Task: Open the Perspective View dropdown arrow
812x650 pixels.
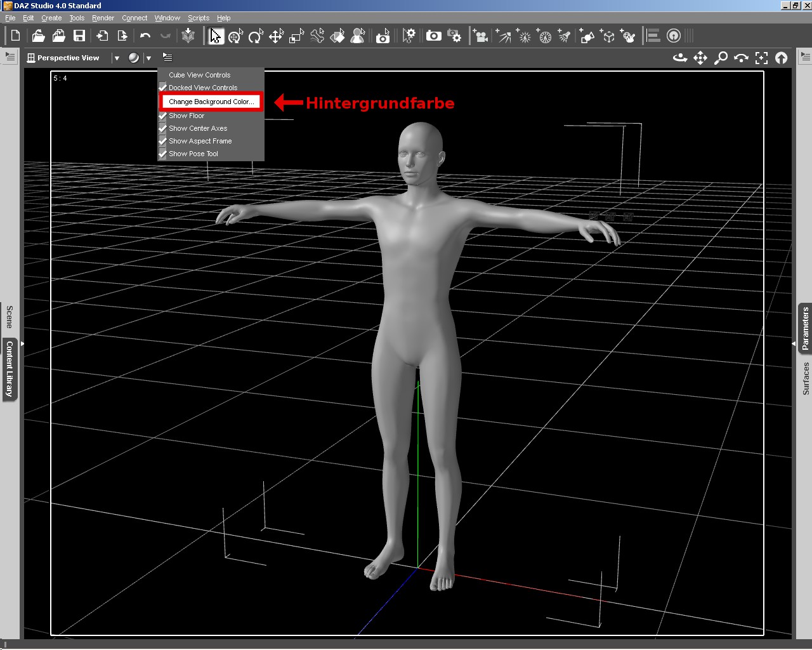Action: pyautogui.click(x=117, y=58)
